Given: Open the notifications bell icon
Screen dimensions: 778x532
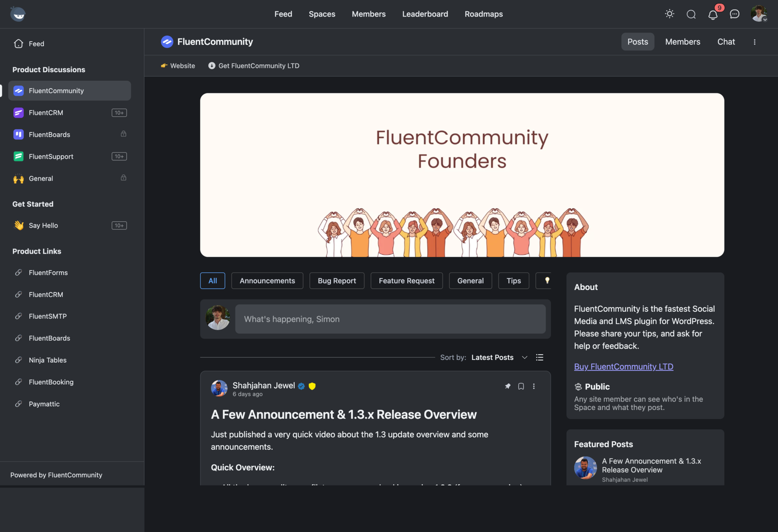Looking at the screenshot, I should 713,15.
